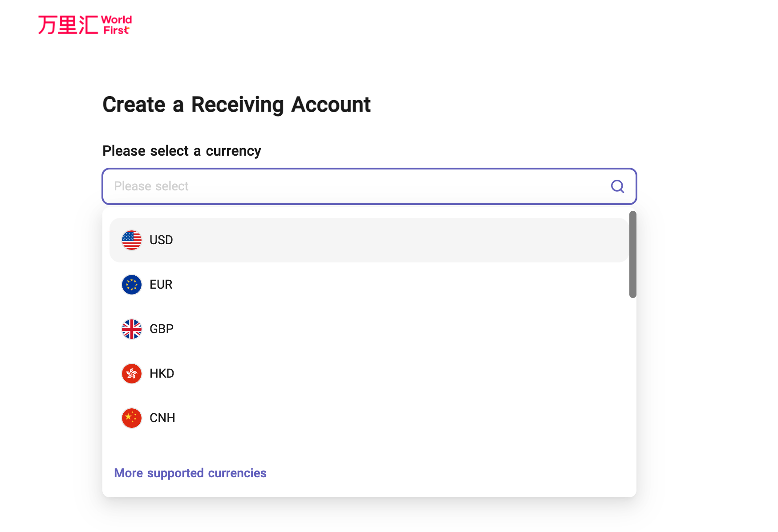
Task: Click the United States flag icon
Action: coord(132,240)
